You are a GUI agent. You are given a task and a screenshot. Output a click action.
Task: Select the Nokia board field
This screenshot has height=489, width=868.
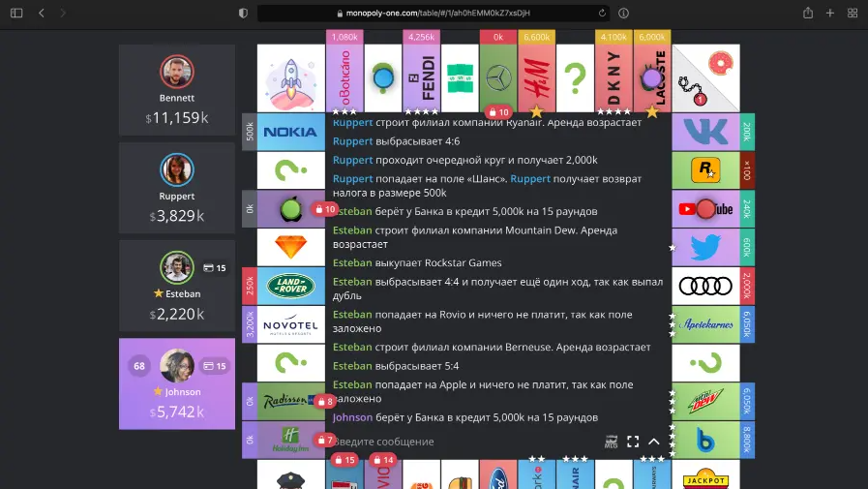click(x=290, y=132)
